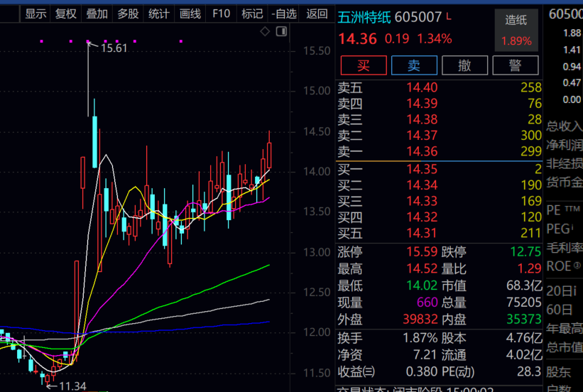Click 量比 value 1.29
Viewport: 583px width, 392px height.
click(x=530, y=268)
